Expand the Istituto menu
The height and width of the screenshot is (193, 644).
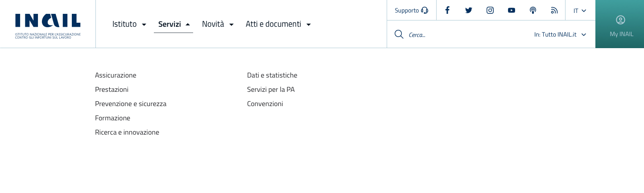click(129, 24)
